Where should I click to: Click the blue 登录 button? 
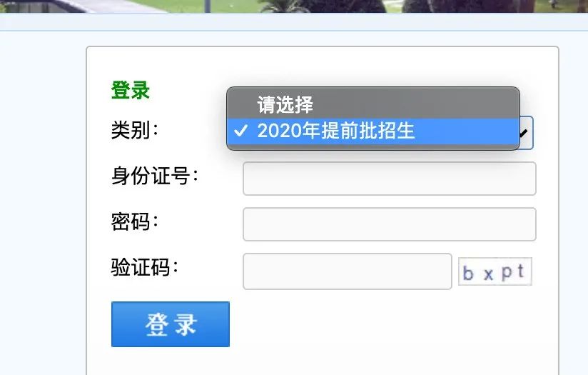[171, 324]
